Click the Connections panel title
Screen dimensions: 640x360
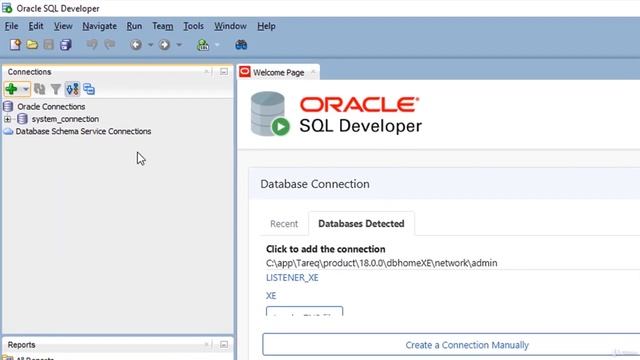coord(29,72)
